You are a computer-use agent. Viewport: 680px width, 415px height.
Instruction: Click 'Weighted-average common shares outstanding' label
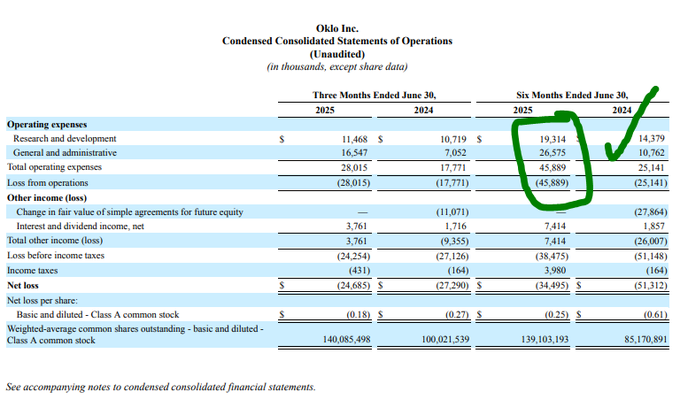coord(135,334)
